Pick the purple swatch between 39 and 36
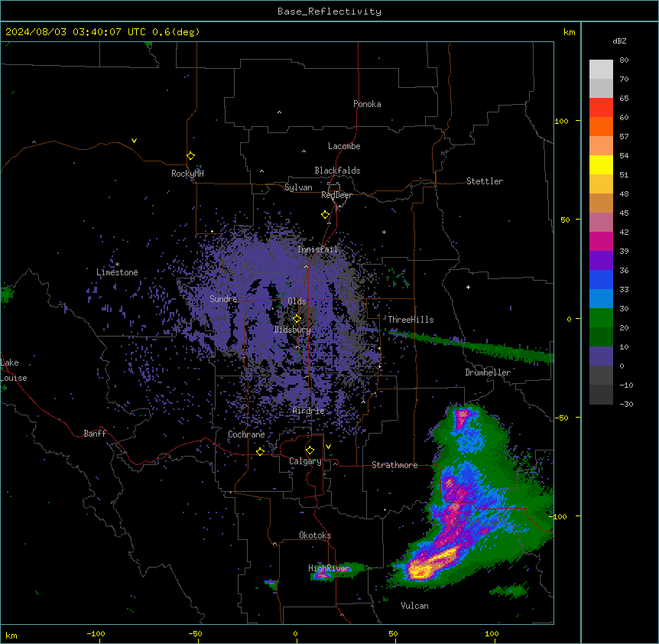 click(x=601, y=261)
